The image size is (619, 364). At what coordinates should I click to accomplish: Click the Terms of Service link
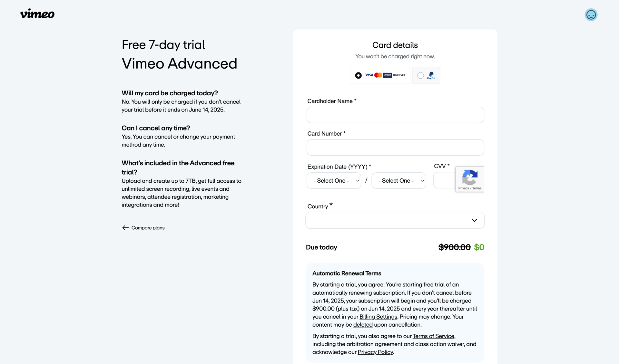point(433,336)
